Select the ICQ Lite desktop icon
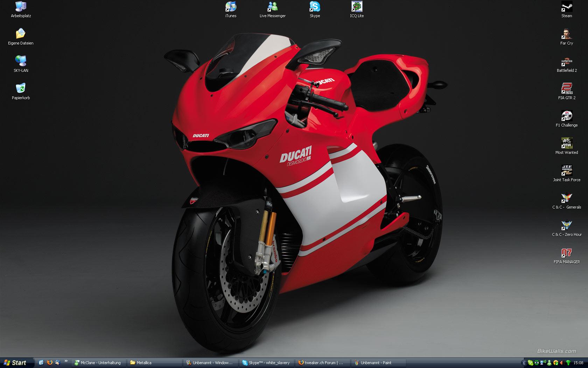Image resolution: width=588 pixels, height=368 pixels. [357, 7]
